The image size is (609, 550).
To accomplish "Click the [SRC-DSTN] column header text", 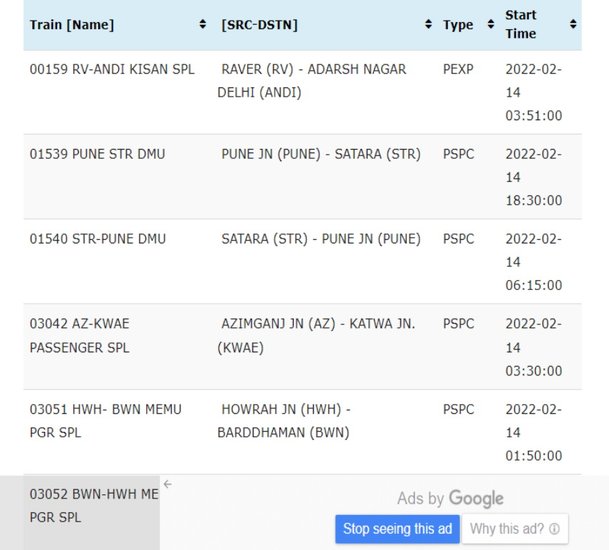I will tap(259, 25).
